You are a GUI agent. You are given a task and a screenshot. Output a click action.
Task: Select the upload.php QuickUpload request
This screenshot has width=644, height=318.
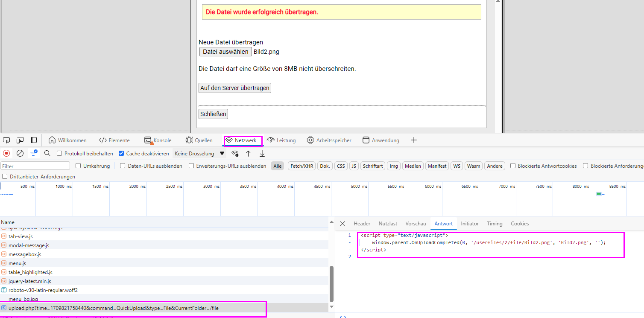[164, 308]
